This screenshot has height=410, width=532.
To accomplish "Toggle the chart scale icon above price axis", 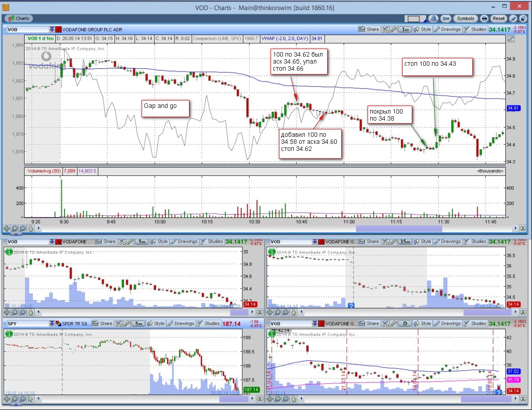I will click(x=511, y=39).
